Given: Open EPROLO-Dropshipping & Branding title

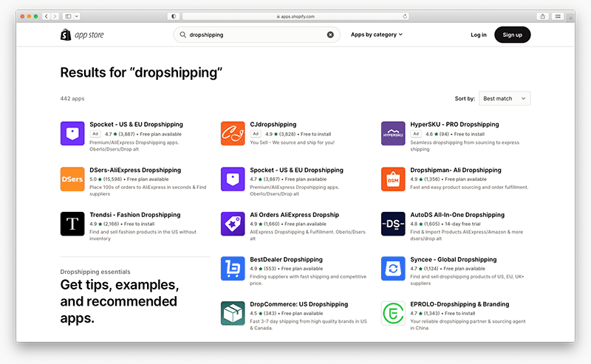Looking at the screenshot, I should pos(460,304).
